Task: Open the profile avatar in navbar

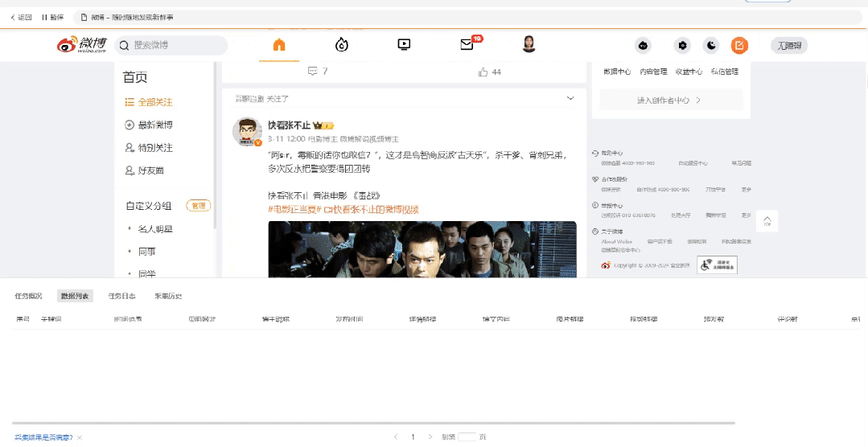Action: pyautogui.click(x=529, y=44)
